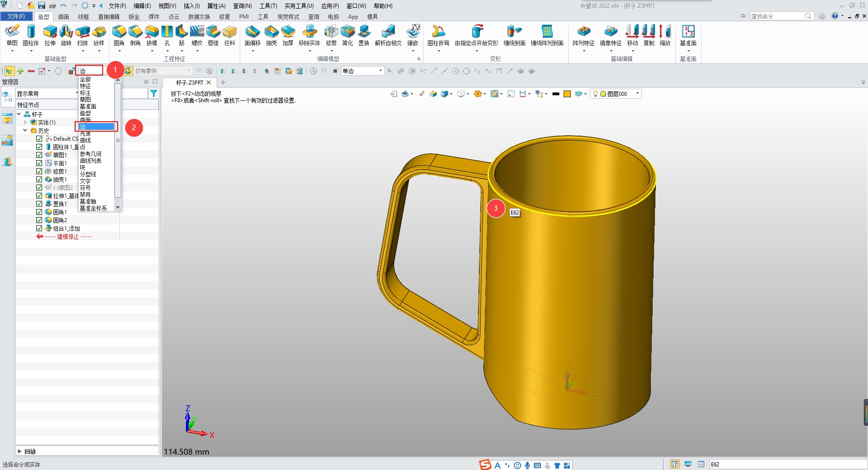The height and width of the screenshot is (470, 868).
Task: Select the 螺纹 (thread) tool
Action: click(197, 36)
